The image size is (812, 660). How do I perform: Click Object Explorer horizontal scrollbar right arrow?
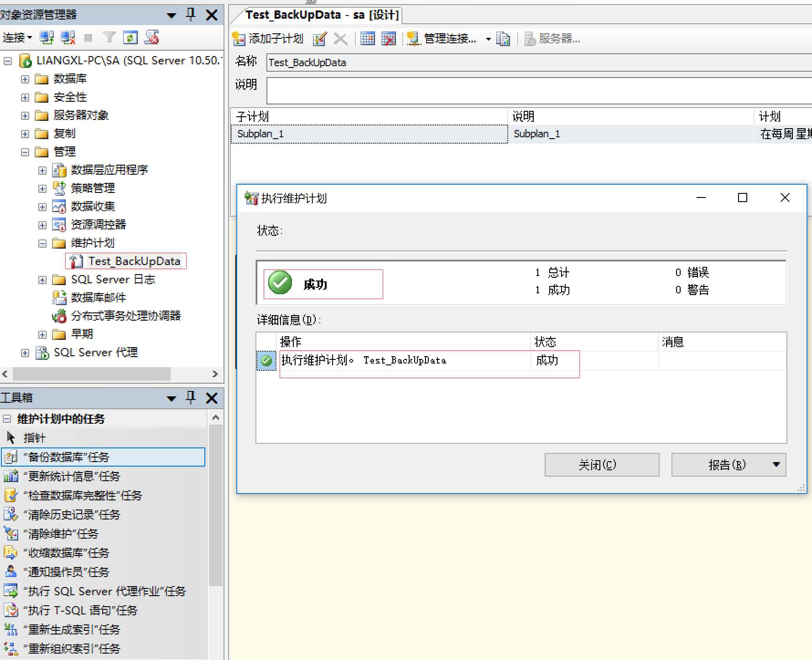215,374
